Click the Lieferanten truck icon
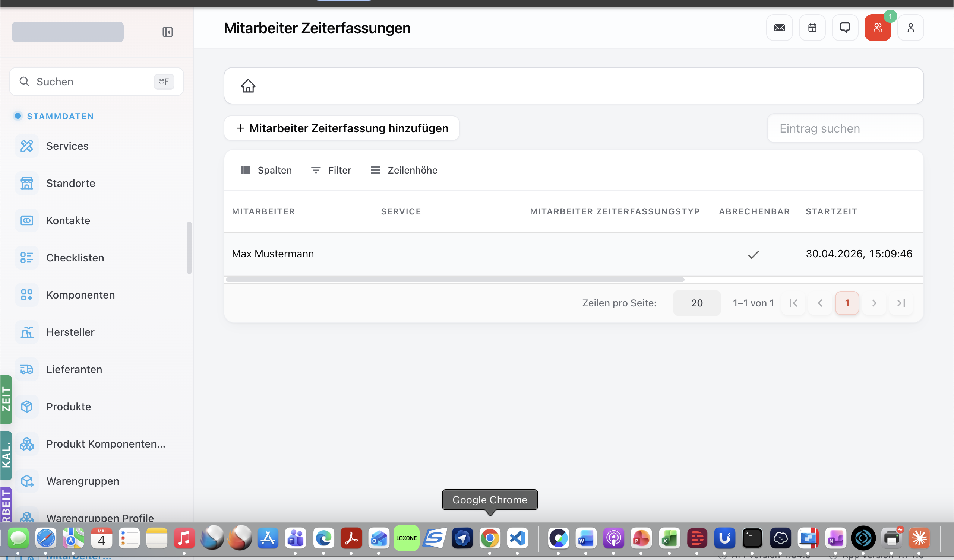The image size is (954, 560). pos(27,369)
